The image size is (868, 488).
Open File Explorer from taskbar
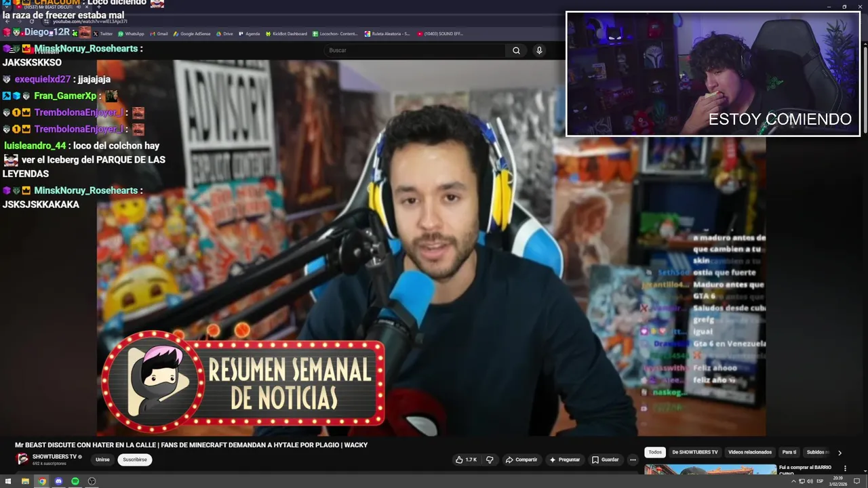pyautogui.click(x=25, y=481)
